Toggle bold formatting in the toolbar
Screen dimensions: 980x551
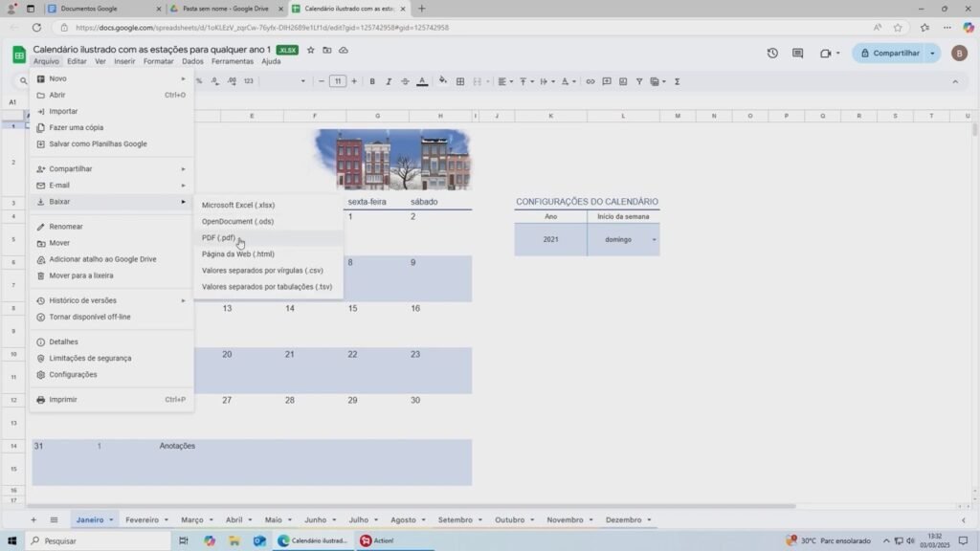click(372, 81)
